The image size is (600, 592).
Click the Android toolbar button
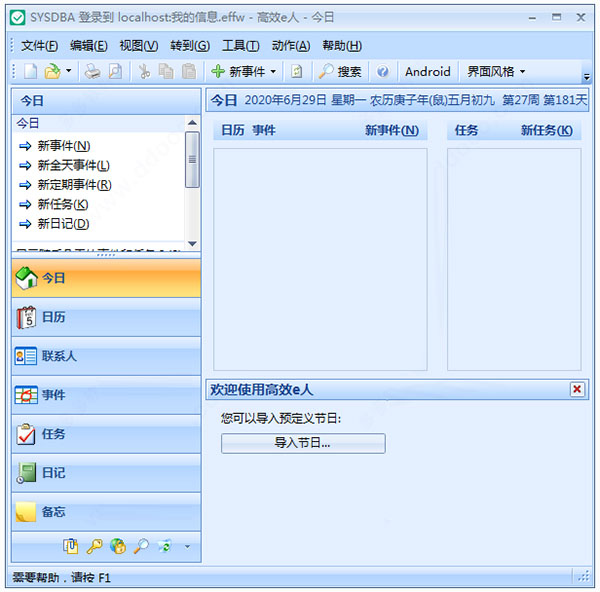coord(427,72)
